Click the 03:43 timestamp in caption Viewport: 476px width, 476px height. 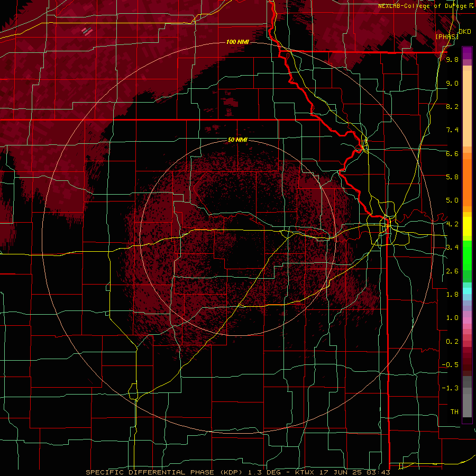tap(378, 472)
